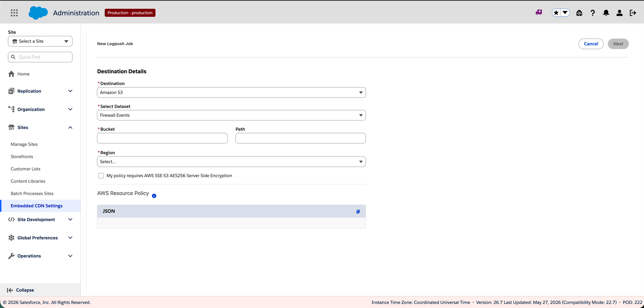Click the Quick Find search icon
The height and width of the screenshot is (308, 644).
click(13, 57)
